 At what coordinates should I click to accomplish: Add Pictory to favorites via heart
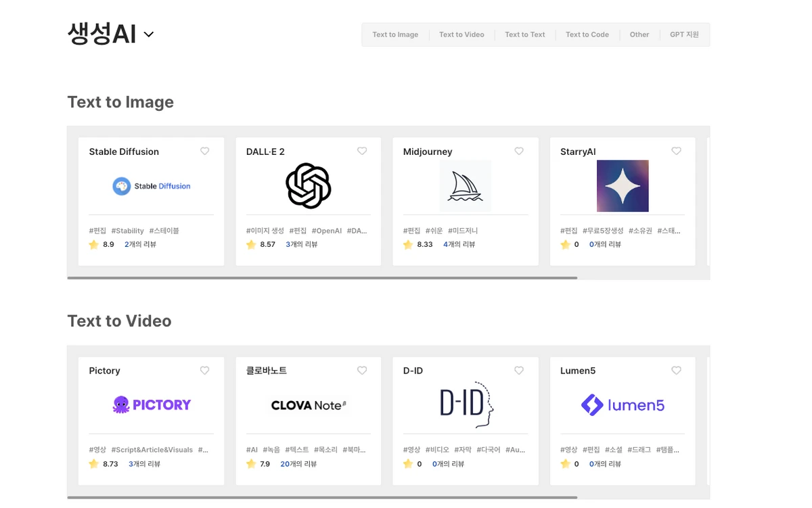(205, 371)
